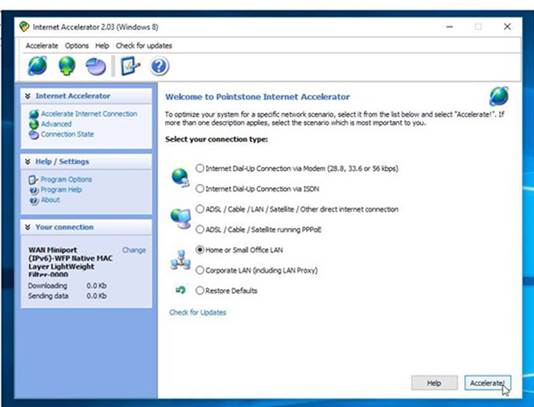Click the LAN network computers icon
This screenshot has height=407, width=534.
pos(180,260)
